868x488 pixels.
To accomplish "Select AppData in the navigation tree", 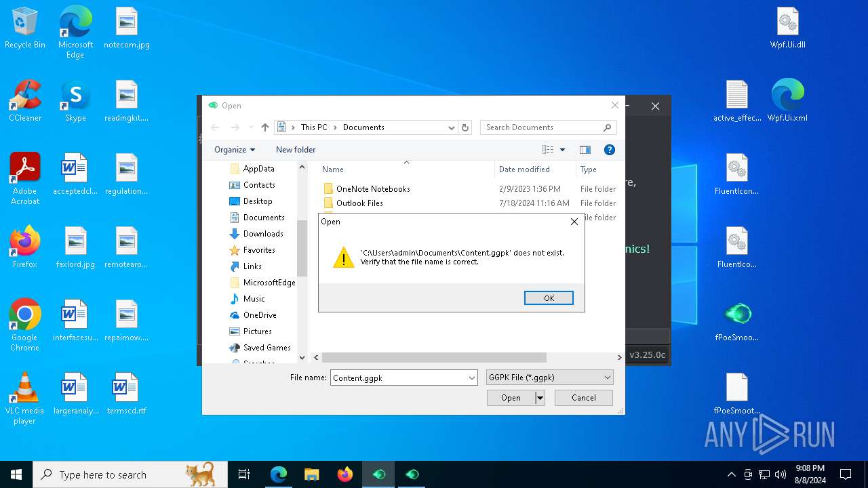I will click(x=258, y=169).
